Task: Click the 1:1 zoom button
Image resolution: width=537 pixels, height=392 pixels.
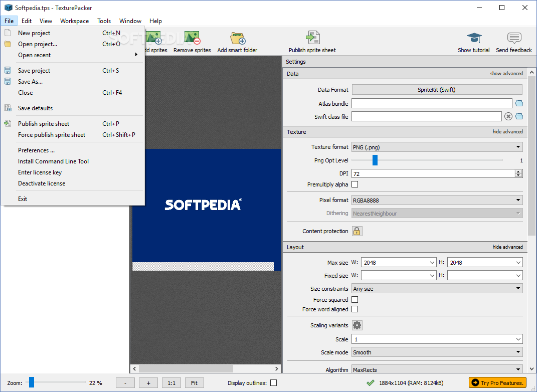Action: [171, 383]
